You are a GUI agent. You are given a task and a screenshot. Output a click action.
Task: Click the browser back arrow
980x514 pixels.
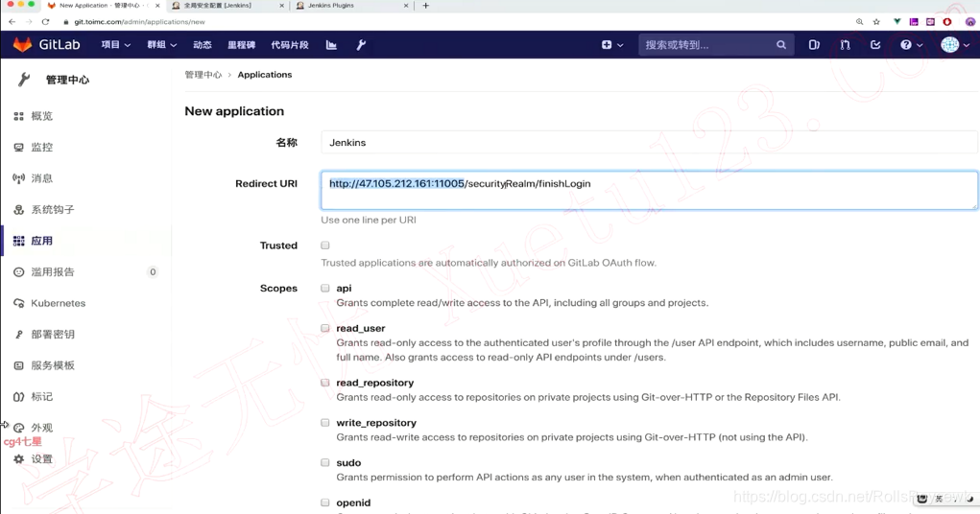tap(12, 22)
